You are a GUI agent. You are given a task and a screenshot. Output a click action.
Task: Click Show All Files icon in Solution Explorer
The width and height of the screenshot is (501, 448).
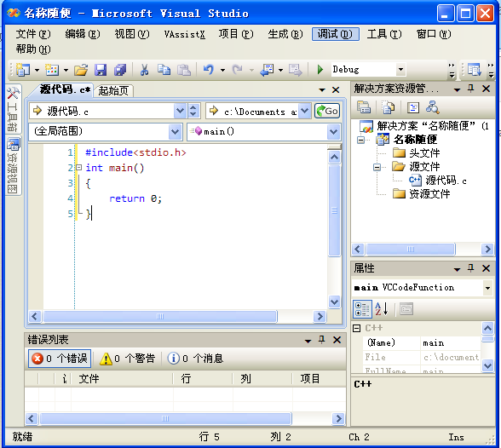pos(389,107)
